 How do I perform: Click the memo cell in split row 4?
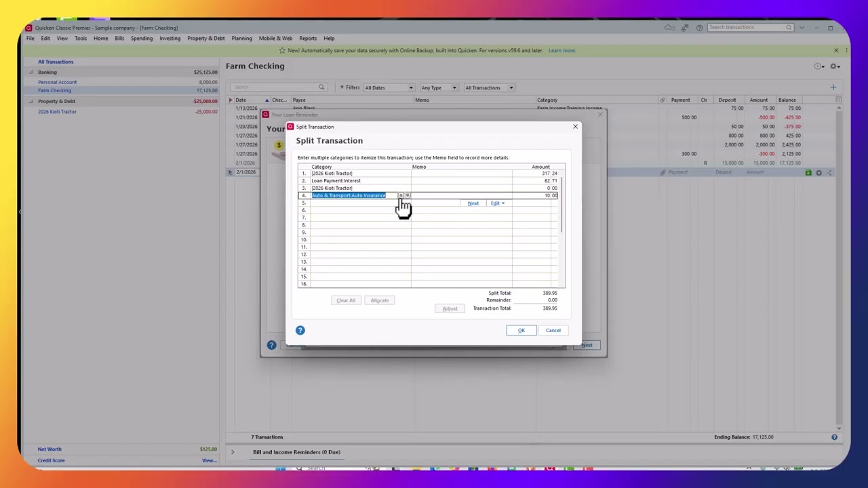click(x=461, y=195)
